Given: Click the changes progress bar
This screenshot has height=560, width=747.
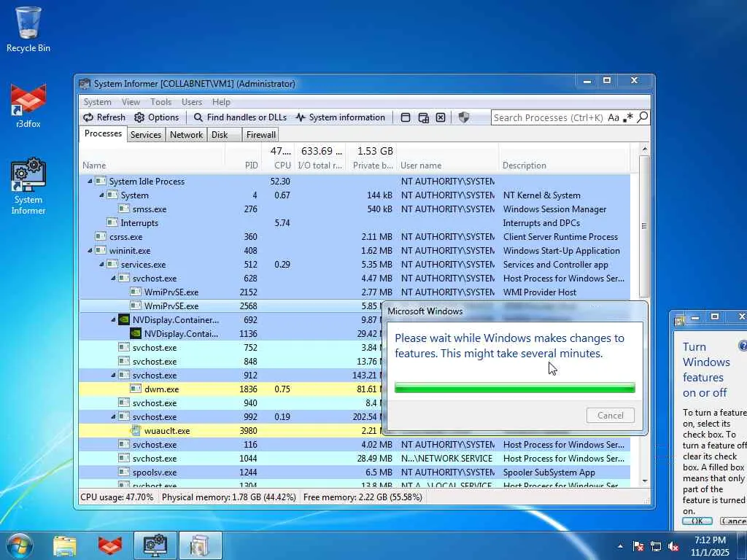Looking at the screenshot, I should click(514, 388).
